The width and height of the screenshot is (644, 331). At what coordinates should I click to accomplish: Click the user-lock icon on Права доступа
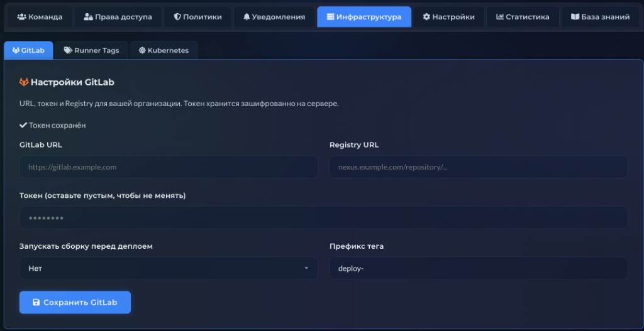tap(88, 17)
